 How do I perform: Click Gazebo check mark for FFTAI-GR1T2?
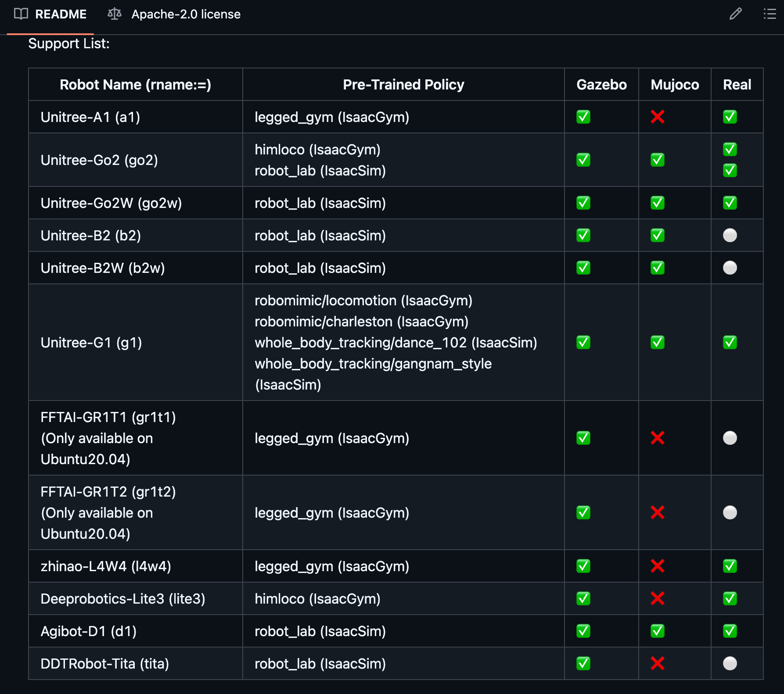pyautogui.click(x=583, y=513)
